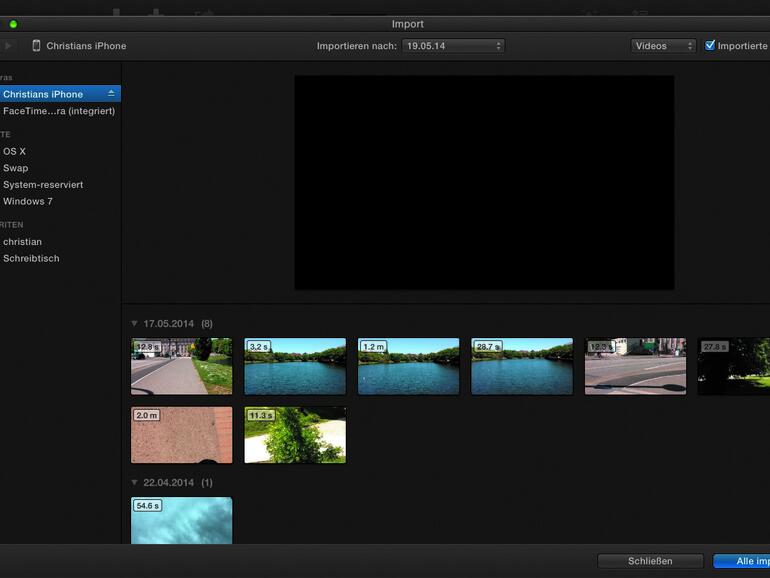This screenshot has height=578, width=770.
Task: Collapse the 22.04.2014 clip group
Action: click(x=135, y=483)
